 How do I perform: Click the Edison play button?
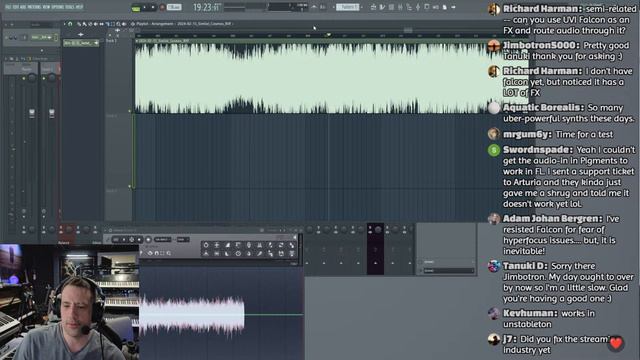point(124,240)
